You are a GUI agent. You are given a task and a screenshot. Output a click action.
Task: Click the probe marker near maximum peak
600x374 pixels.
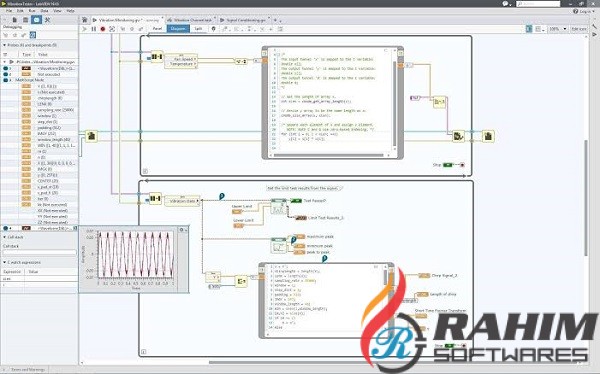tap(293, 240)
